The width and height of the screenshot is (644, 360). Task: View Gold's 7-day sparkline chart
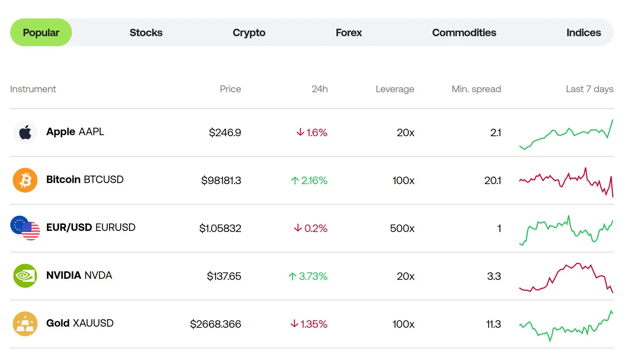[x=566, y=326]
